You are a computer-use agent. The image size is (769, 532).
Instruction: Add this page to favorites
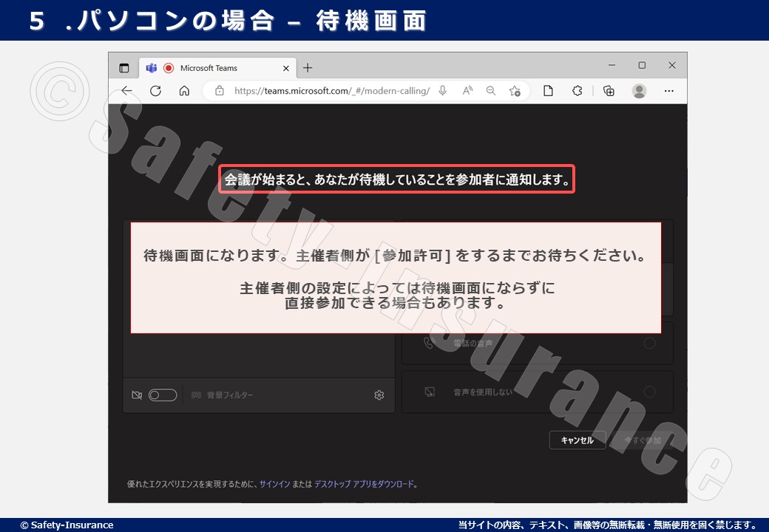(515, 91)
